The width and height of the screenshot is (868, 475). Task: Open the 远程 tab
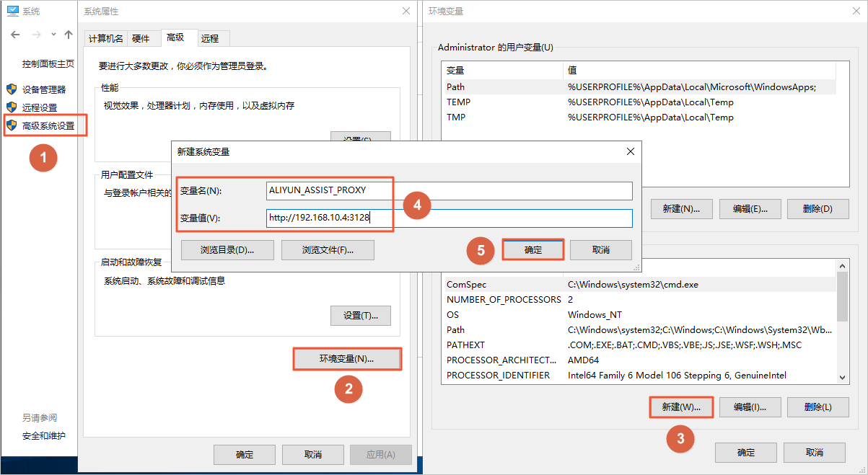(x=210, y=38)
